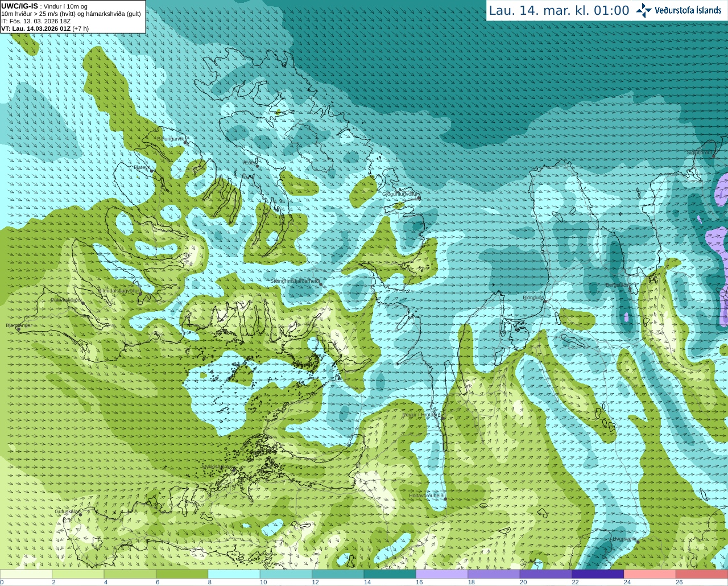Click the Bergstaðir station label
The width and height of the screenshot is (728, 586).
tap(617, 285)
